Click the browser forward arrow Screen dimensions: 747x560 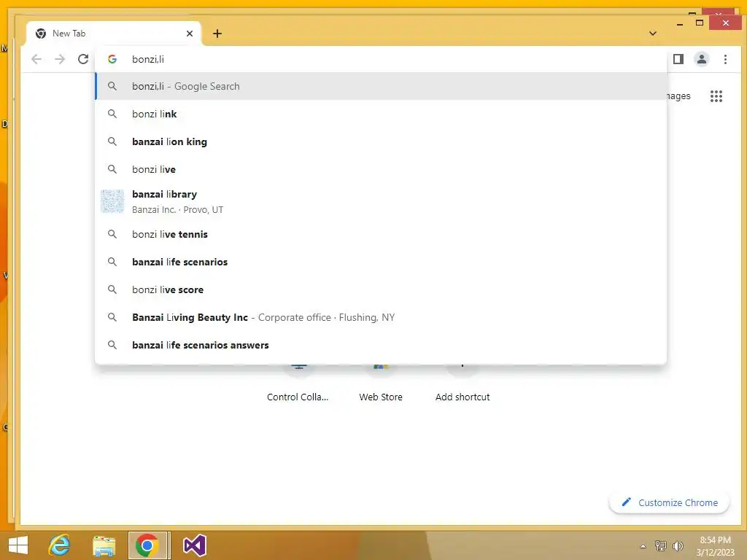[60, 59]
